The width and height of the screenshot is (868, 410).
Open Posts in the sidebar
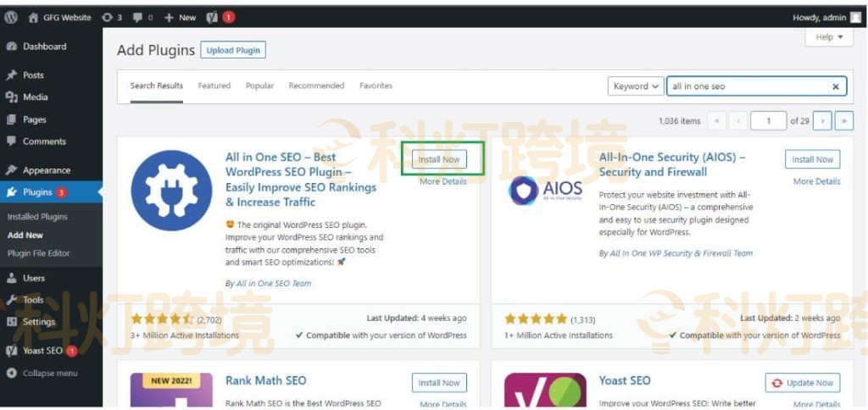click(x=33, y=75)
